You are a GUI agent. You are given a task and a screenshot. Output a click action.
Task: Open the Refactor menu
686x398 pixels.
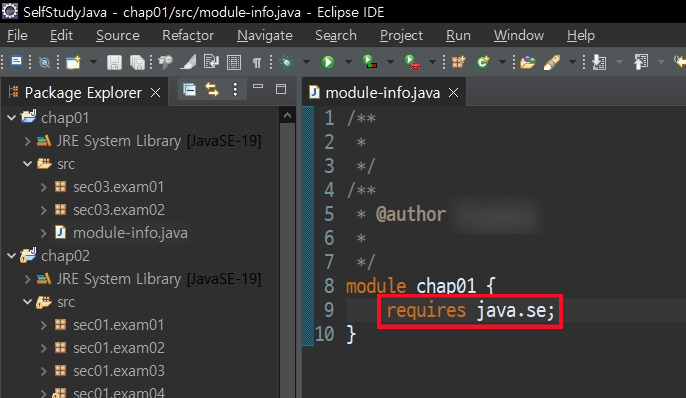[x=188, y=35]
